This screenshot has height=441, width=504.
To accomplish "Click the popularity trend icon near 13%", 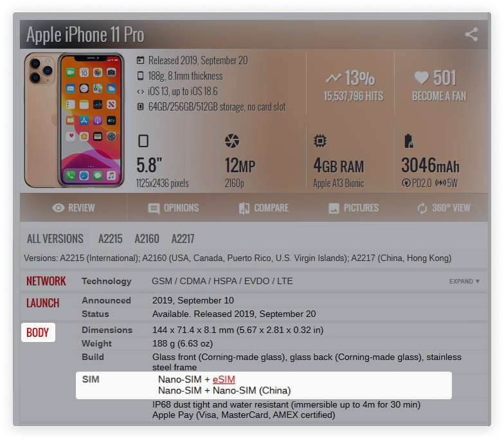I will click(x=333, y=78).
